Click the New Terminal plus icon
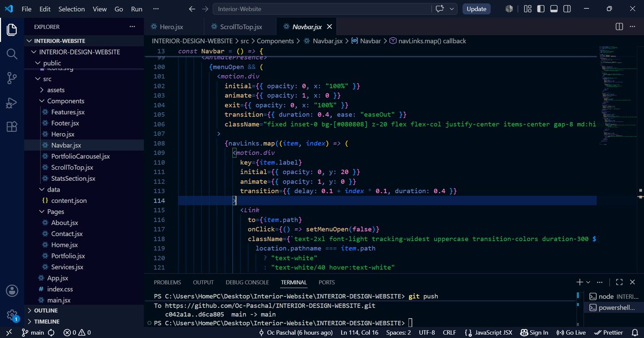This screenshot has width=644, height=338. point(580,282)
